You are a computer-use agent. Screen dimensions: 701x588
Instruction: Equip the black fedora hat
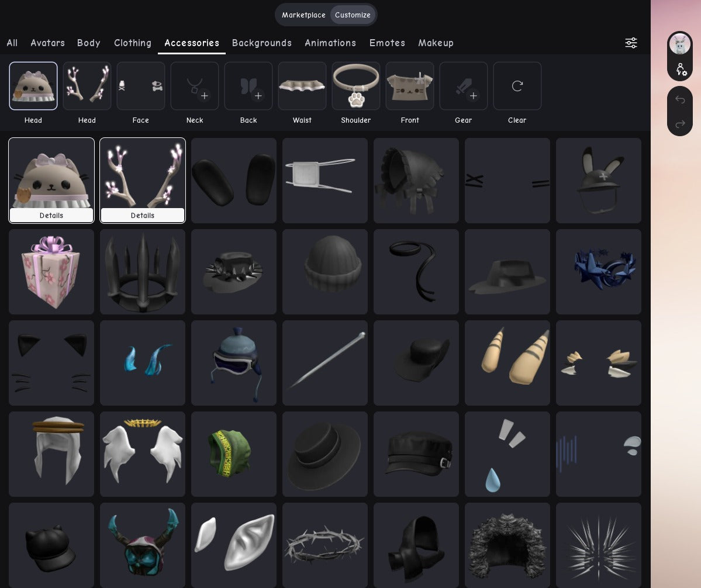507,272
